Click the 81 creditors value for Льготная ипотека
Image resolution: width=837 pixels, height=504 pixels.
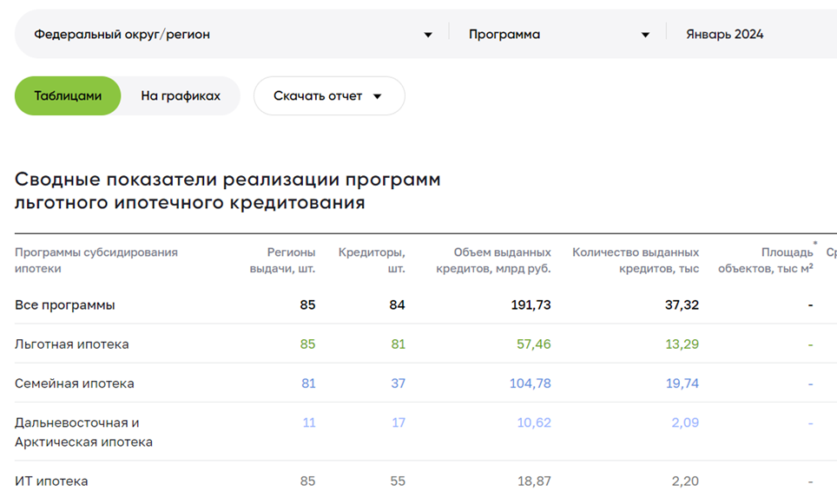point(399,344)
